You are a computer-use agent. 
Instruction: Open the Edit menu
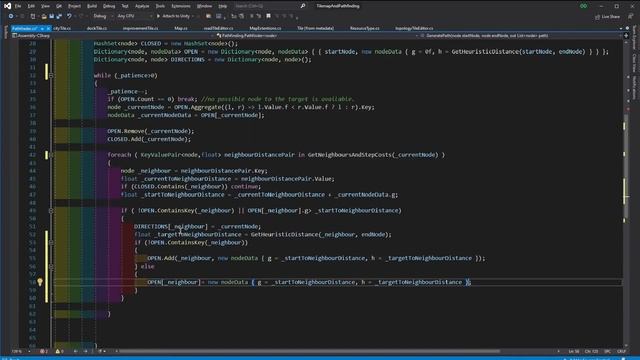(x=31, y=6)
